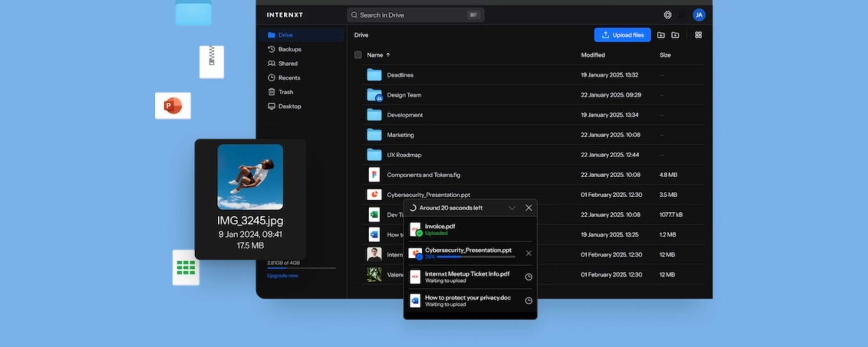Click the Upload files button

tap(622, 35)
